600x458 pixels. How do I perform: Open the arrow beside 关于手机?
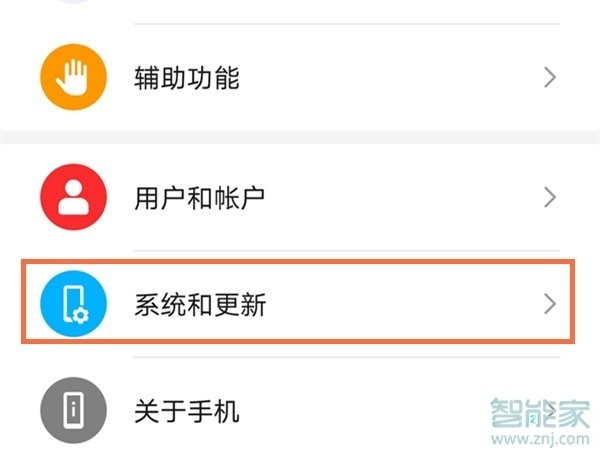point(549,408)
